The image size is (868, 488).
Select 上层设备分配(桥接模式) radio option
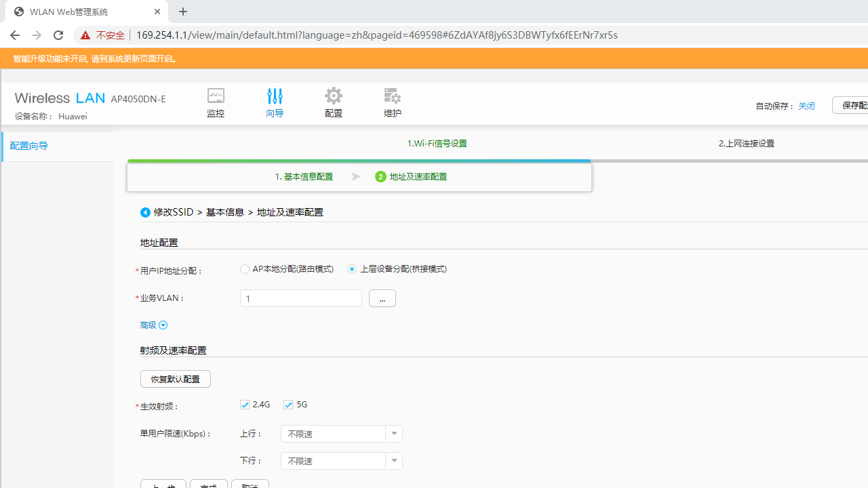point(352,269)
